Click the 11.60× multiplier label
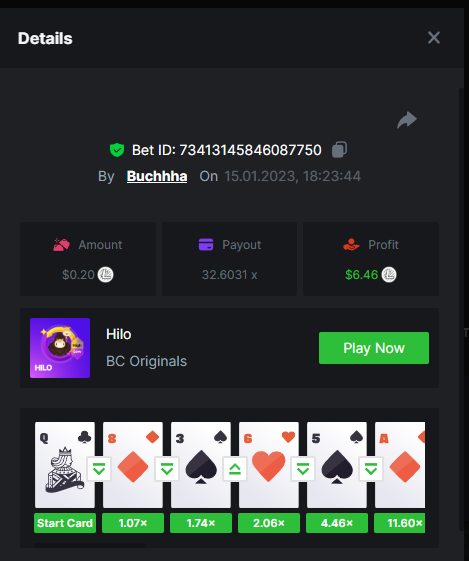Image resolution: width=469 pixels, height=561 pixels. pyautogui.click(x=400, y=523)
